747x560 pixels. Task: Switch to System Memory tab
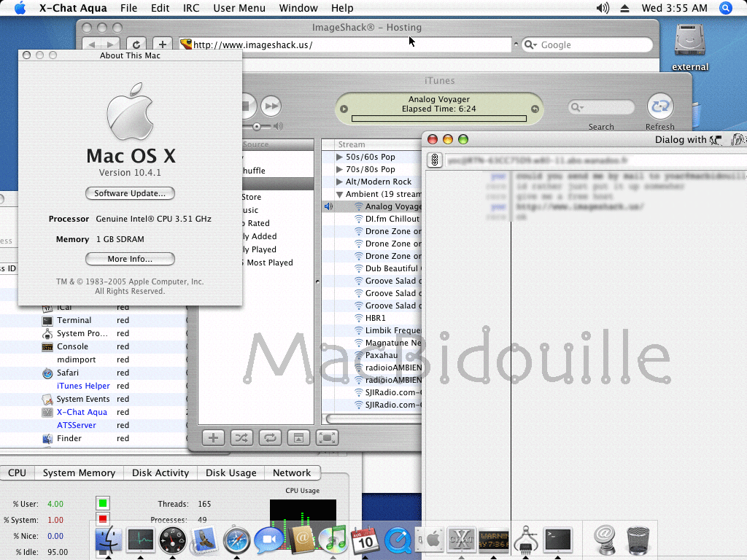tap(79, 472)
